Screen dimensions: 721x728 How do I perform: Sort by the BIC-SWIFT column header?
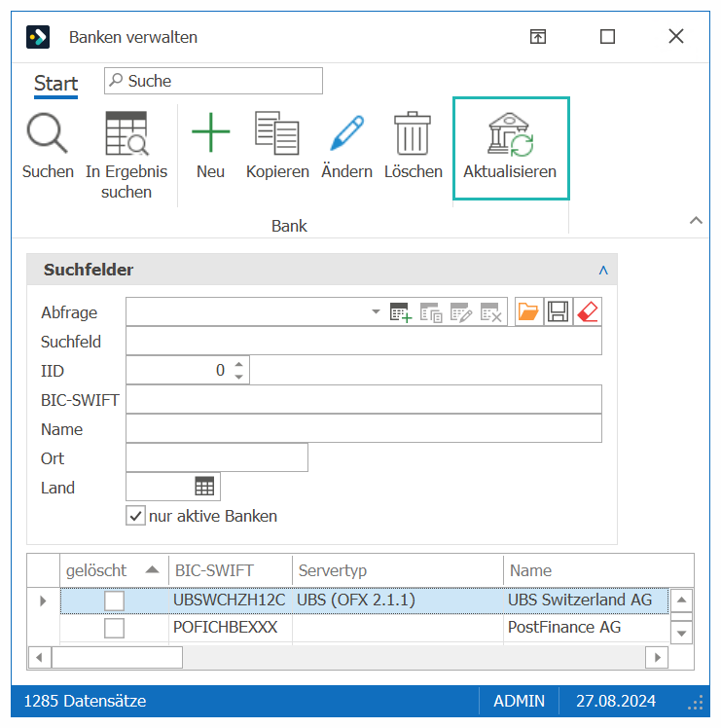coord(231,570)
